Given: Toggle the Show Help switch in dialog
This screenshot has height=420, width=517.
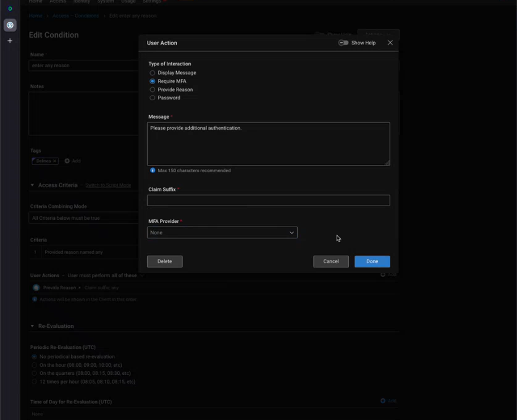Looking at the screenshot, I should coord(343,43).
